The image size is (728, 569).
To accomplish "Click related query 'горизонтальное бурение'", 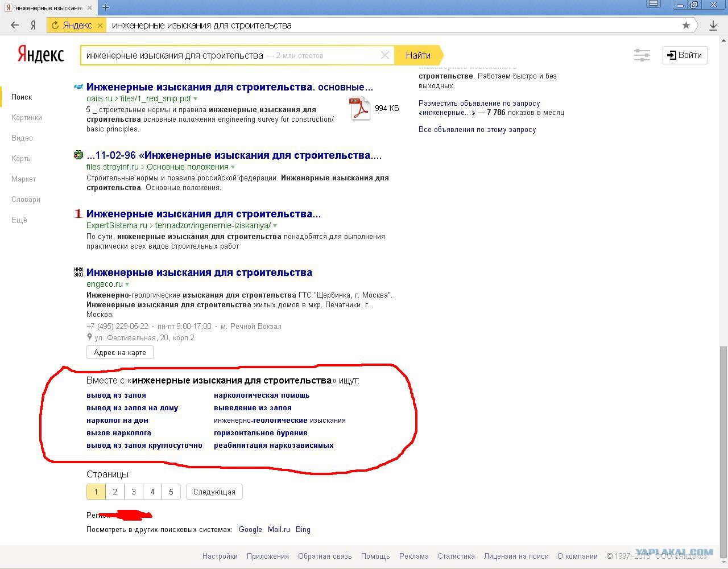I will pos(260,433).
